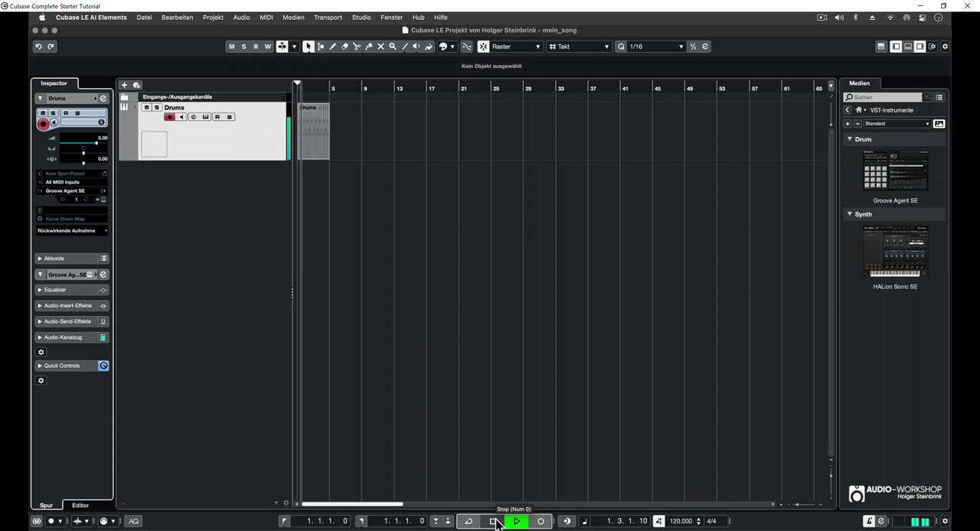Viewport: 980px width, 531px height.
Task: Select the Draw pencil tool
Action: point(332,47)
